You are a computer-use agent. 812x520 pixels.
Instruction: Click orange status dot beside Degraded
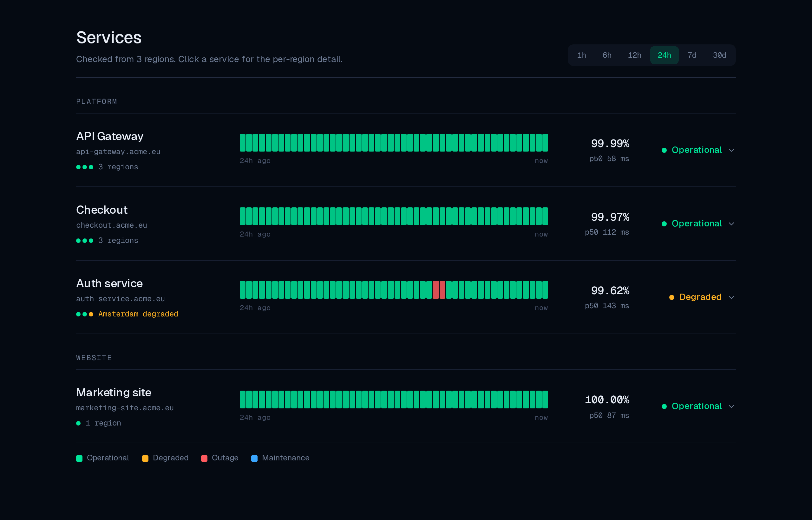point(672,297)
